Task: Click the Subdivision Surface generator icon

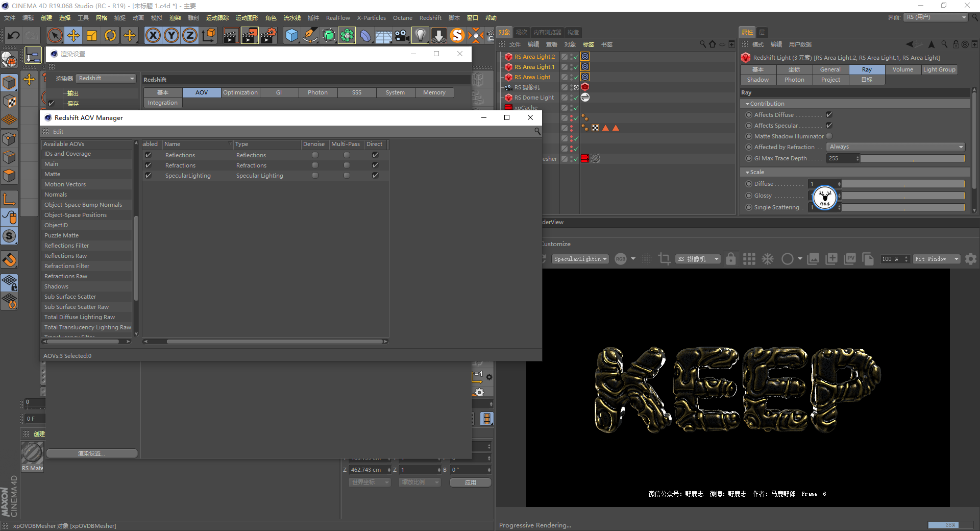Action: click(x=329, y=35)
